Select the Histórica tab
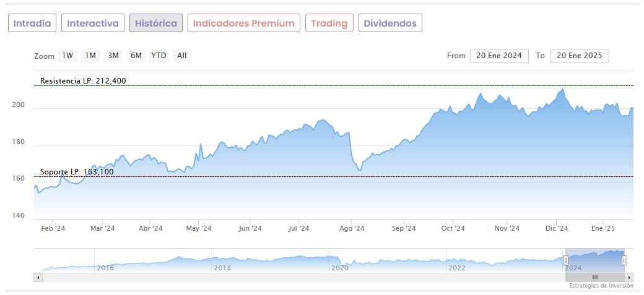 pyautogui.click(x=156, y=24)
